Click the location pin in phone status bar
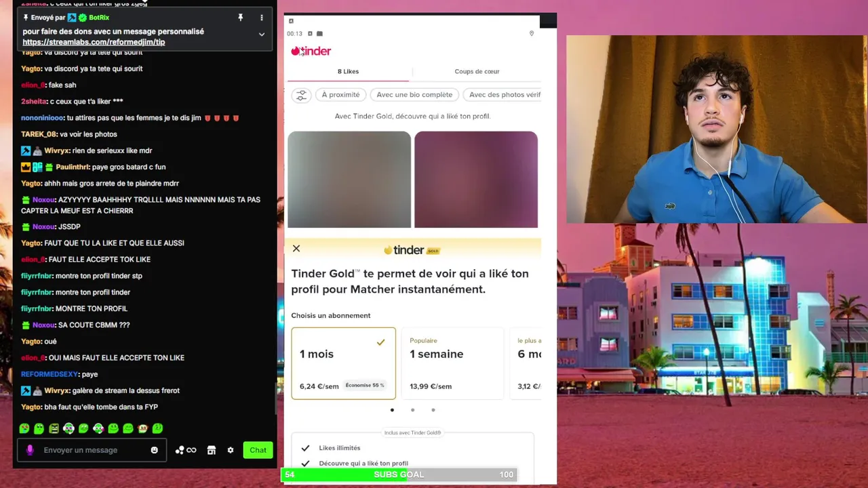Screen dimensions: 868x488 tap(532, 33)
